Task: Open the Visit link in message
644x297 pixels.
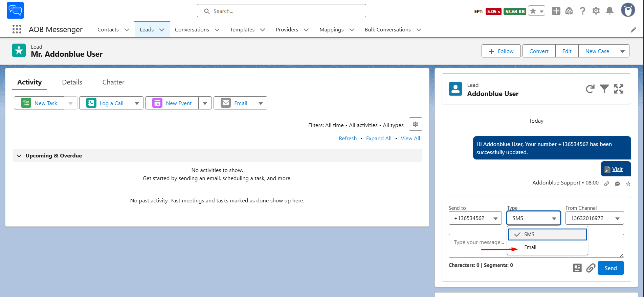Action: pos(617,169)
